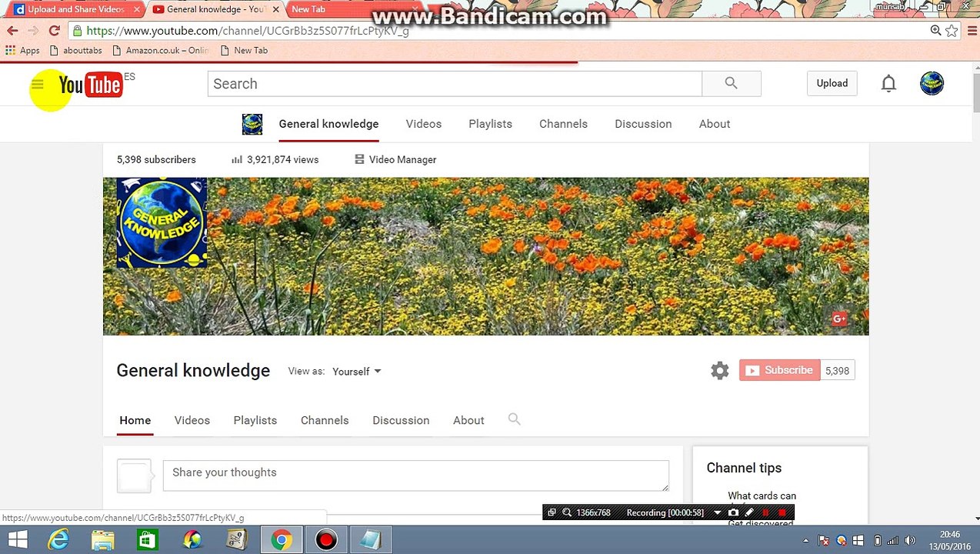Click the YouTube logo
This screenshot has width=980, height=554.
pyautogui.click(x=90, y=85)
